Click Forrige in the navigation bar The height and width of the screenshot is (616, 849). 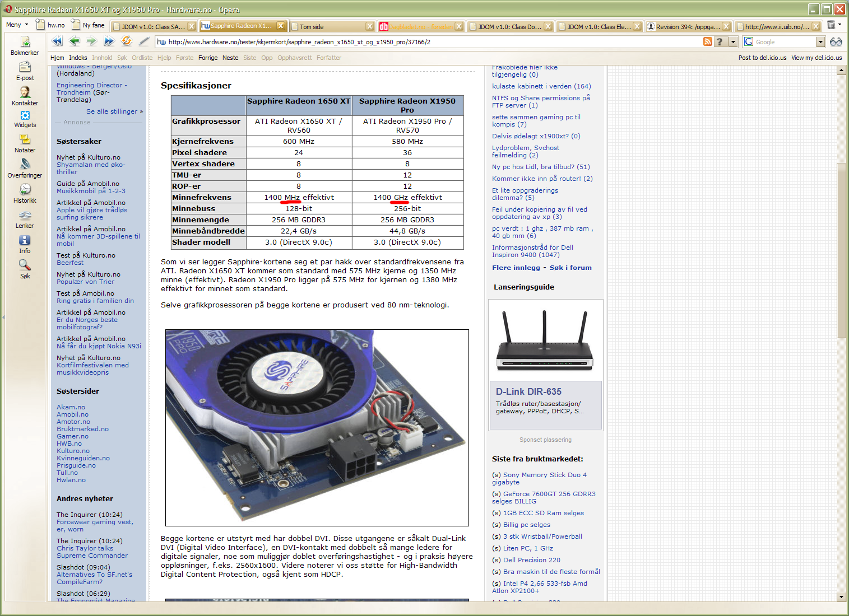[x=208, y=58]
